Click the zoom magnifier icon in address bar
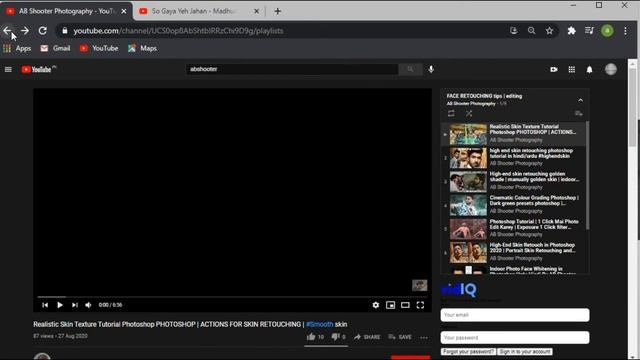The width and height of the screenshot is (640, 360). click(x=531, y=31)
